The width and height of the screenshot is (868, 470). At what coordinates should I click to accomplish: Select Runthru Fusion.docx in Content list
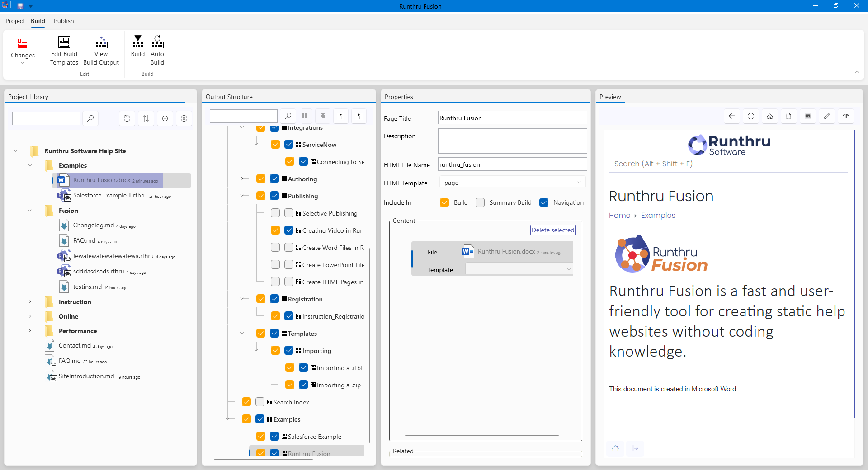(x=512, y=252)
